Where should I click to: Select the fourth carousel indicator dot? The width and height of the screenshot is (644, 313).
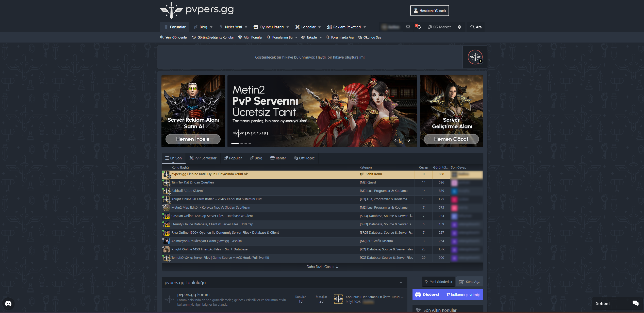(250, 143)
